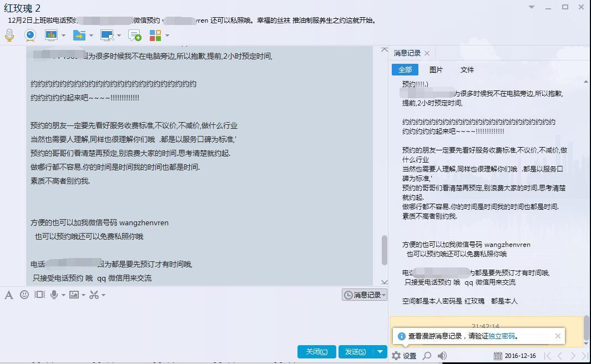
Task: Click chat area scrollbar thumb
Action: (x=385, y=250)
